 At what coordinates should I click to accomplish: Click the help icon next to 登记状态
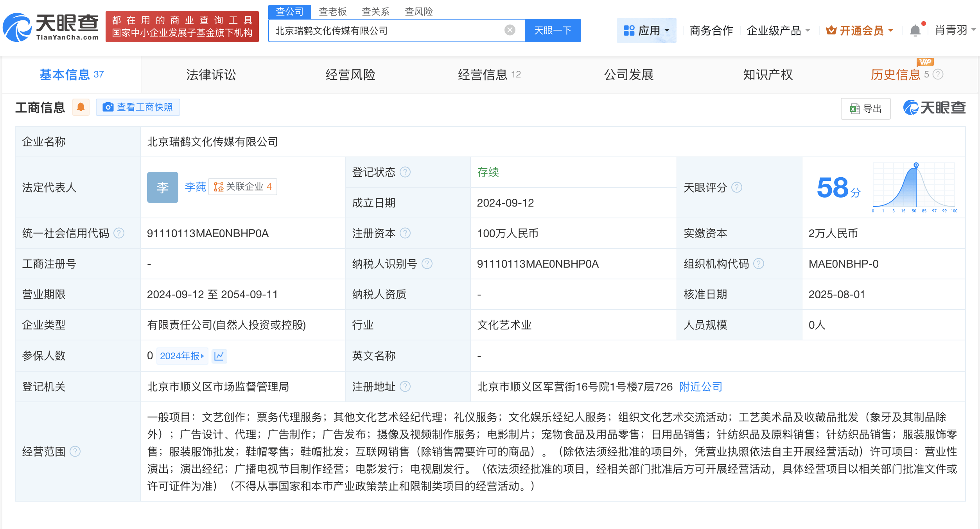coord(406,172)
